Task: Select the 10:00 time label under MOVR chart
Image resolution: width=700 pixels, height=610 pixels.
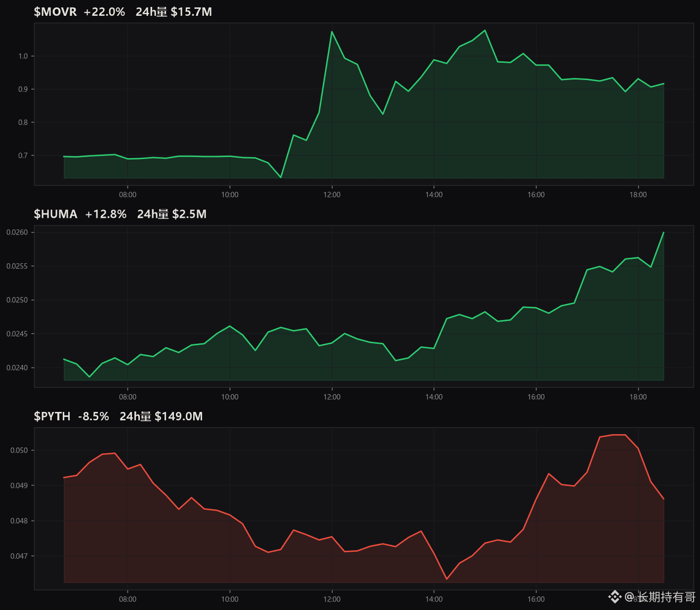Action: (x=230, y=195)
